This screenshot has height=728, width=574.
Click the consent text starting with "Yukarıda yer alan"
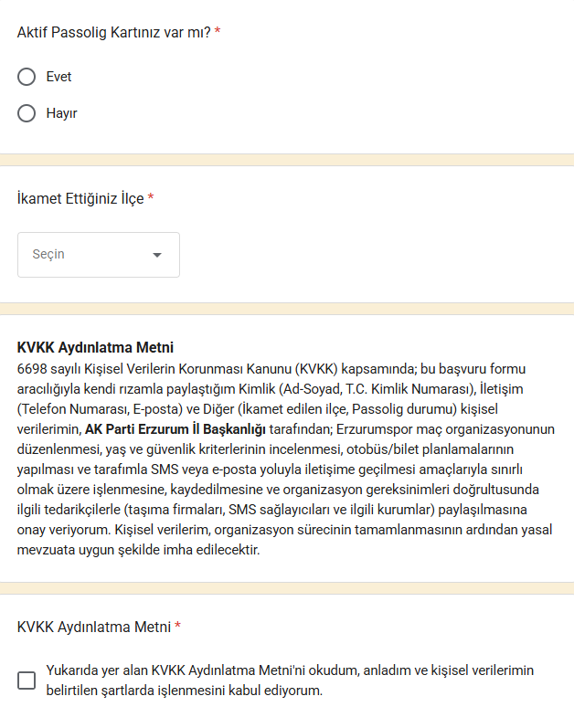(x=290, y=670)
